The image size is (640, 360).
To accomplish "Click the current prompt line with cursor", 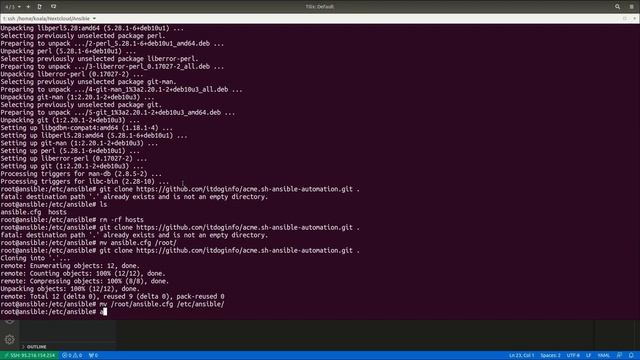I will pos(53,312).
